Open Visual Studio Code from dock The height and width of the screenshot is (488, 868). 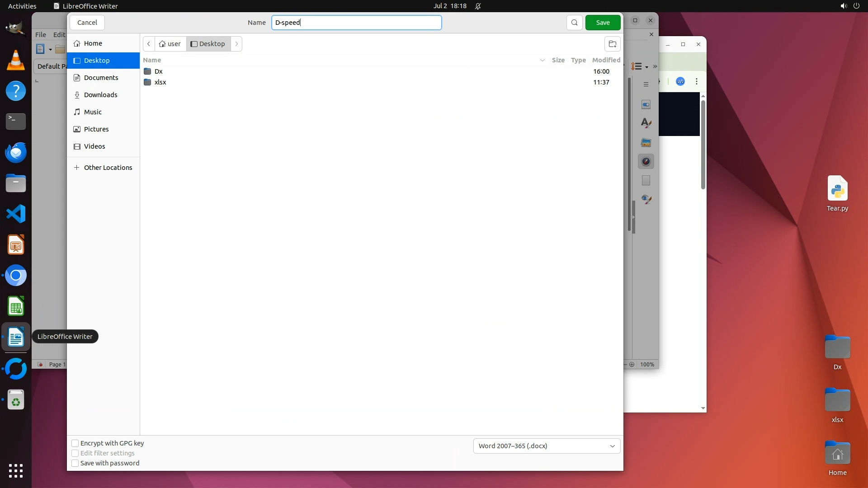tap(16, 214)
